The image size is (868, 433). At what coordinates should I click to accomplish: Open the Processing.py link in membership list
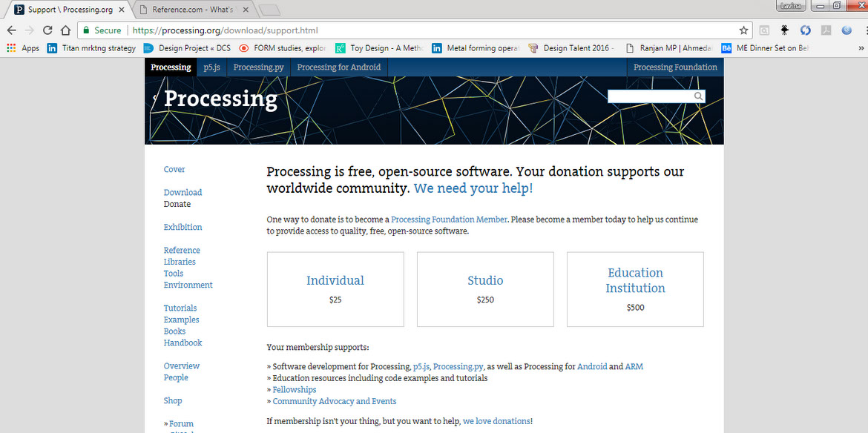pyautogui.click(x=458, y=366)
